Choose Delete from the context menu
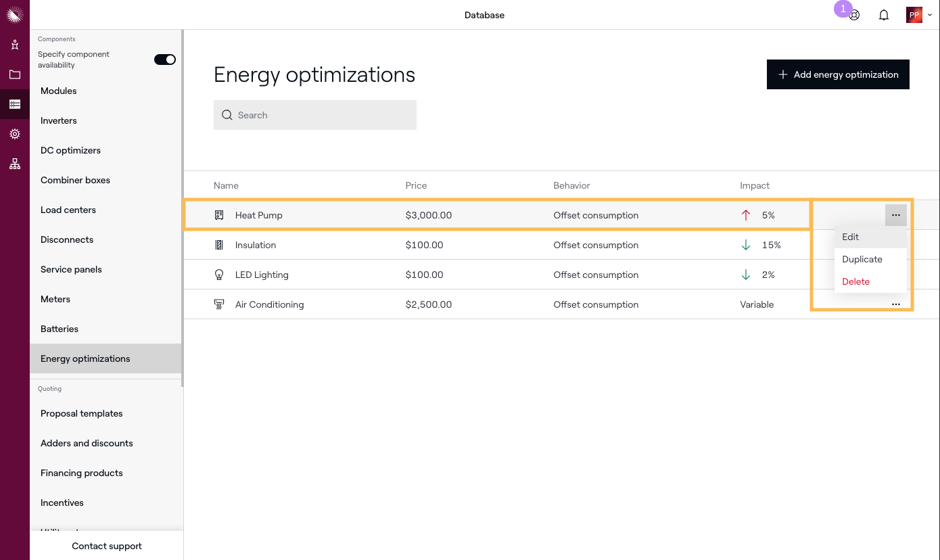This screenshot has width=940, height=560. pyautogui.click(x=856, y=281)
